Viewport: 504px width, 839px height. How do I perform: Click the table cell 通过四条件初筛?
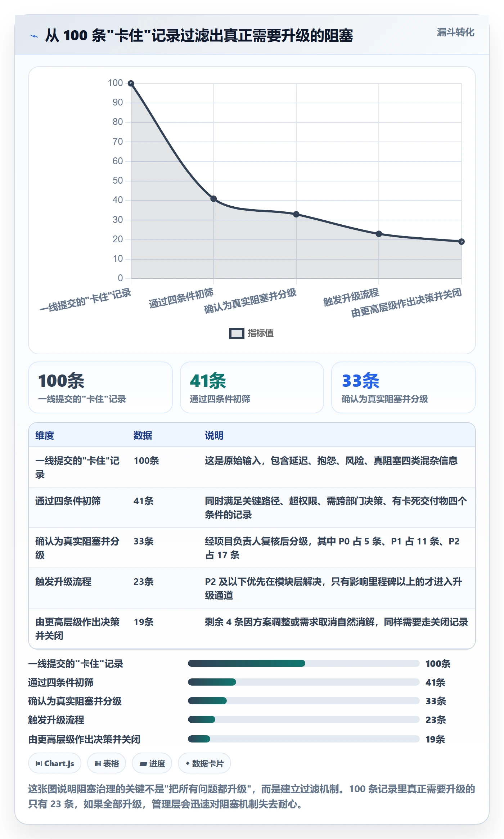[x=68, y=501]
